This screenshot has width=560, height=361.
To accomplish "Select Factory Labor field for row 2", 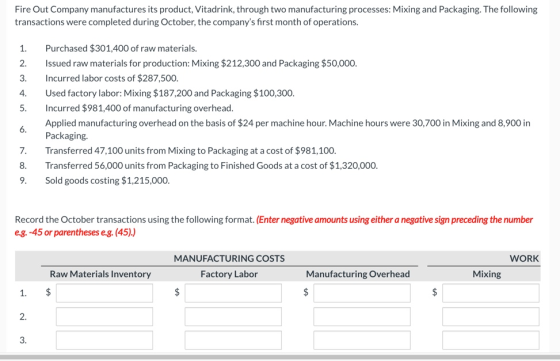I will 233,316.
